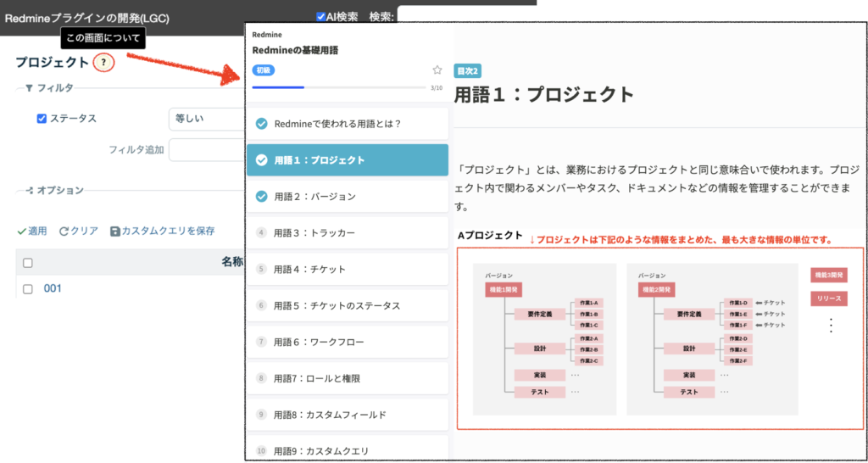The height and width of the screenshot is (463, 868).
Task: Click the クリア reload icon
Action: click(x=64, y=231)
